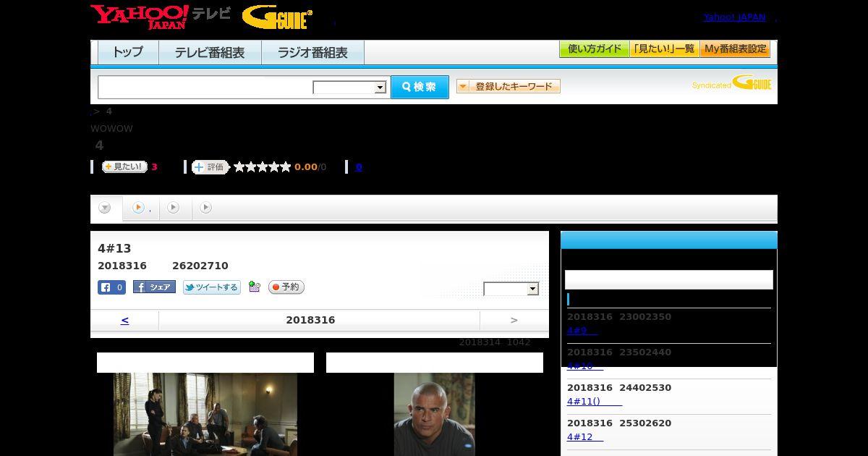Rate with the fifth star
This screenshot has height=456, width=868.
(x=286, y=167)
